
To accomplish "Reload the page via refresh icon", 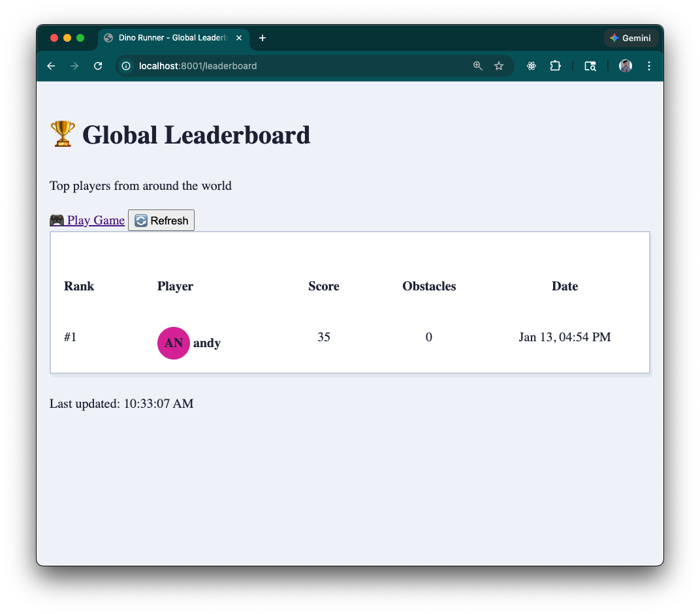I will (x=97, y=66).
